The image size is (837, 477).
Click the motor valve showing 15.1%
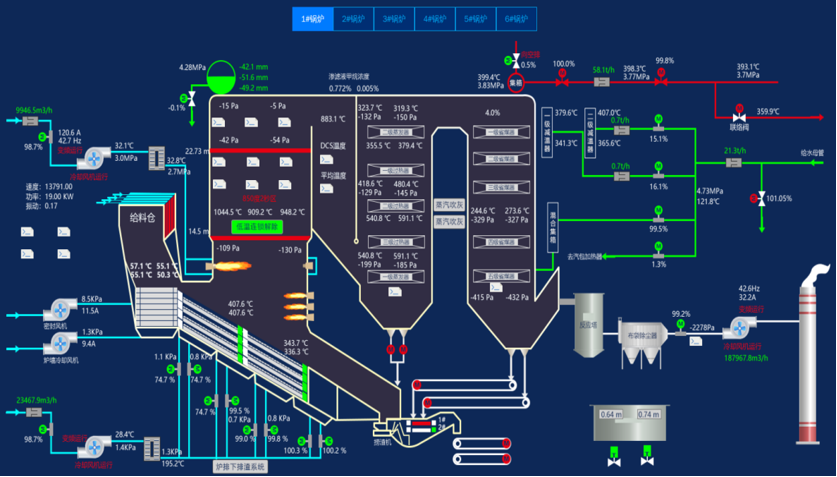pos(658,123)
